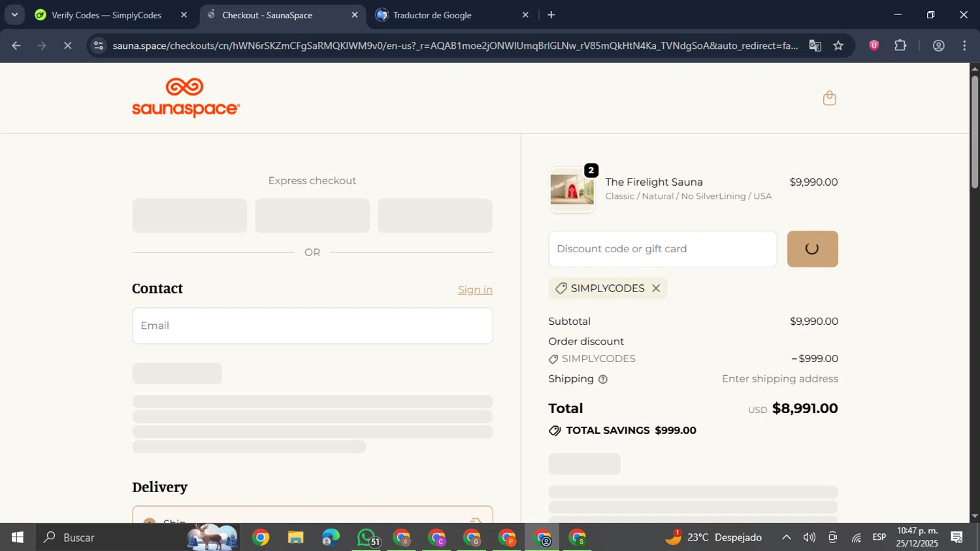Show hidden system tray icons
This screenshot has height=551, width=980.
[787, 537]
